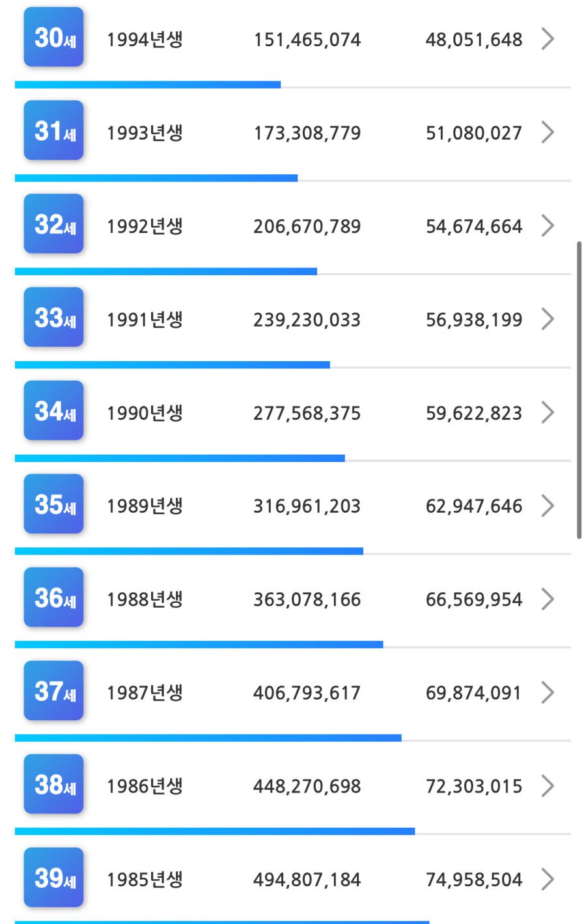
Task: Open details arrow for 1991년생 row
Action: [548, 319]
